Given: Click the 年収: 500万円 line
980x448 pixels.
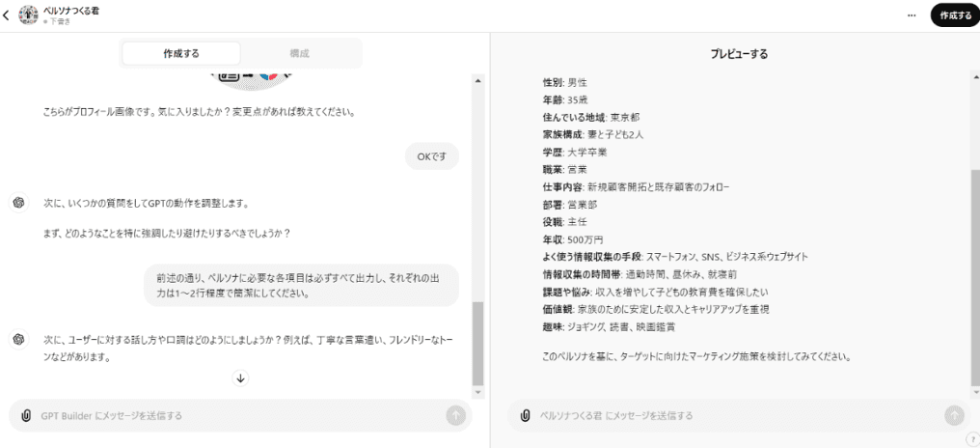Looking at the screenshot, I should (572, 239).
